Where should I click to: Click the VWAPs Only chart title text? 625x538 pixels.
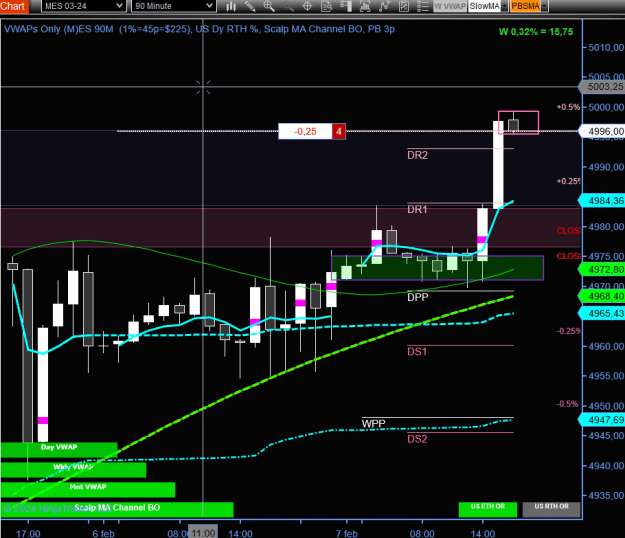point(199,29)
